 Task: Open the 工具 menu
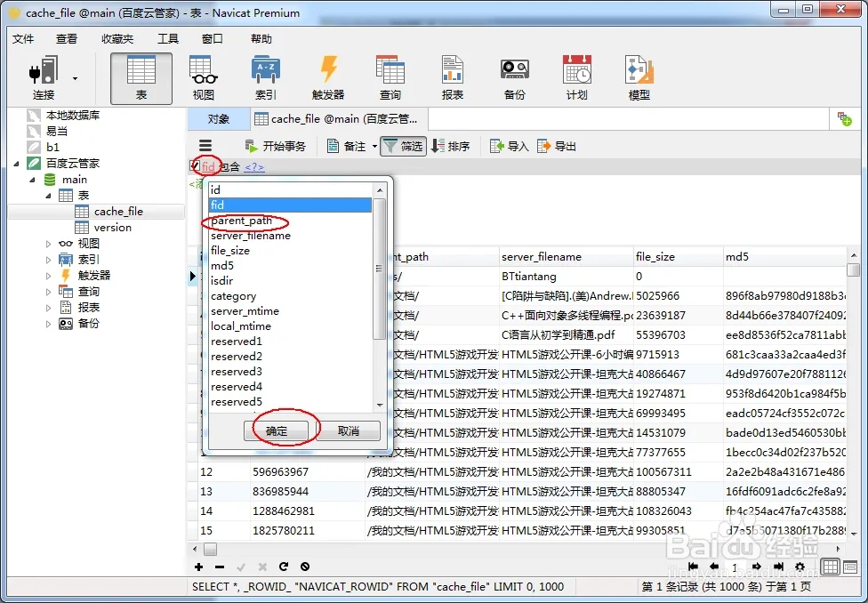168,39
